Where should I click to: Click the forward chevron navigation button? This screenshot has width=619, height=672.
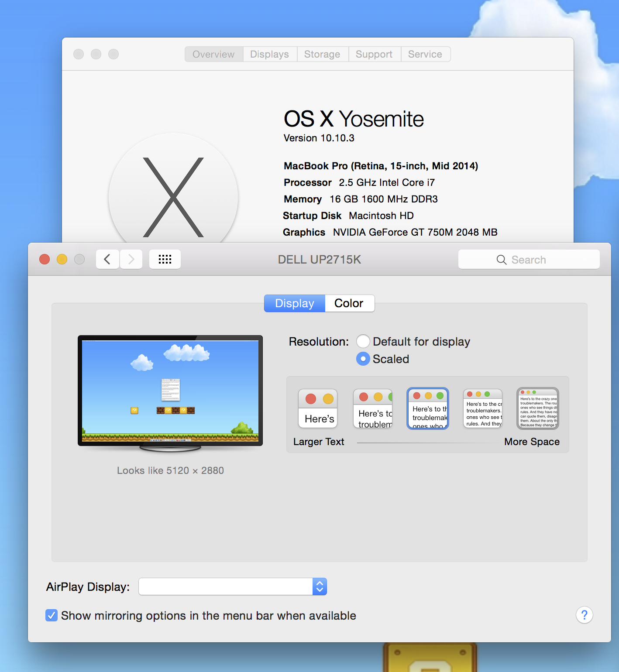pyautogui.click(x=131, y=260)
